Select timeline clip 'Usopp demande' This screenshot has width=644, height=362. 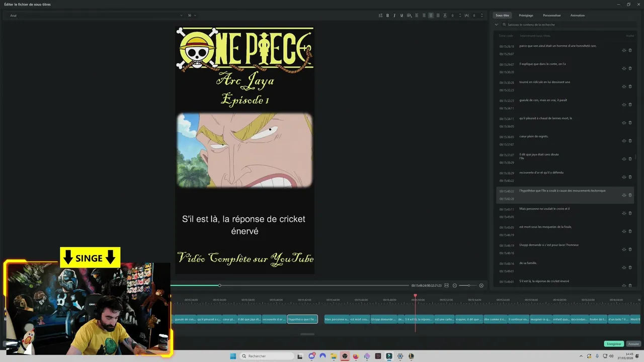pyautogui.click(x=384, y=319)
